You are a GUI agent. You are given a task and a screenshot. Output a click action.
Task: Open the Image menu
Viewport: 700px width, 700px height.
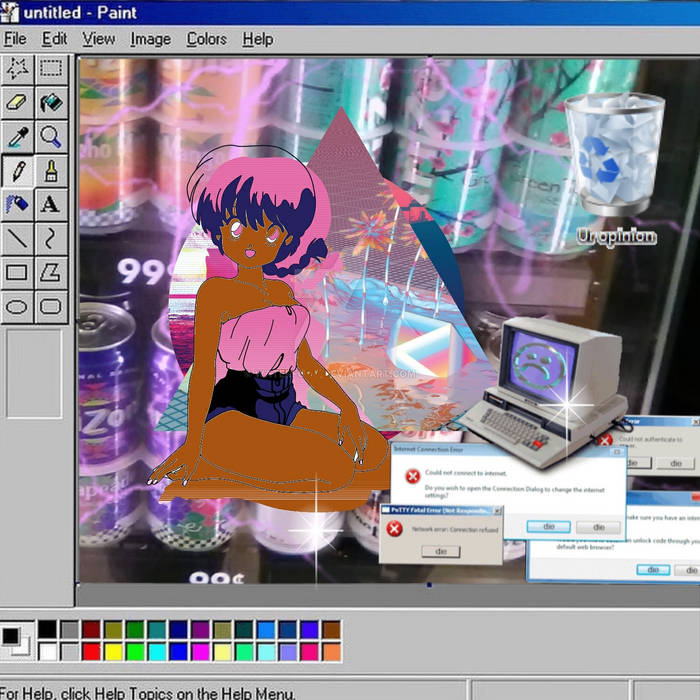coord(150,39)
